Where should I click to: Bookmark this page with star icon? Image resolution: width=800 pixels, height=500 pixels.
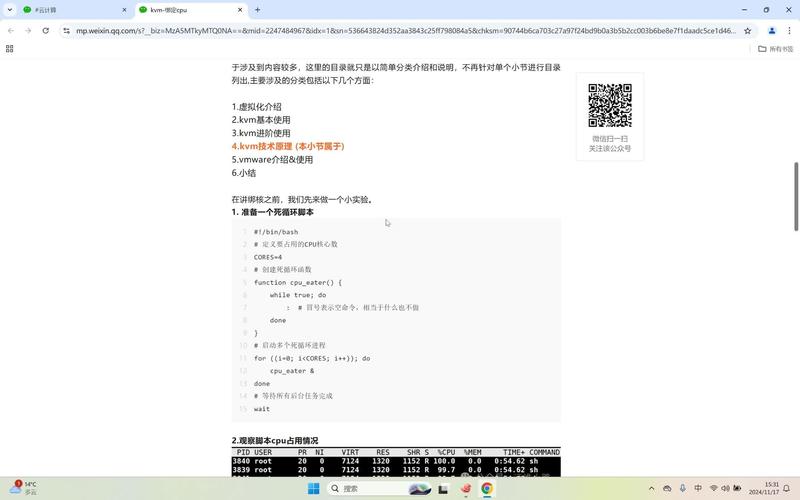(747, 31)
